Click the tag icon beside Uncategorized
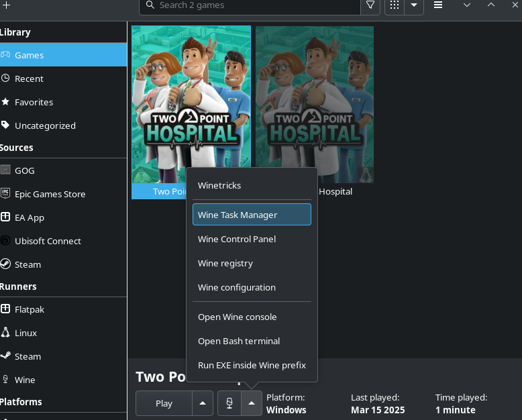Screen dimensions: 522x420 (5, 125)
